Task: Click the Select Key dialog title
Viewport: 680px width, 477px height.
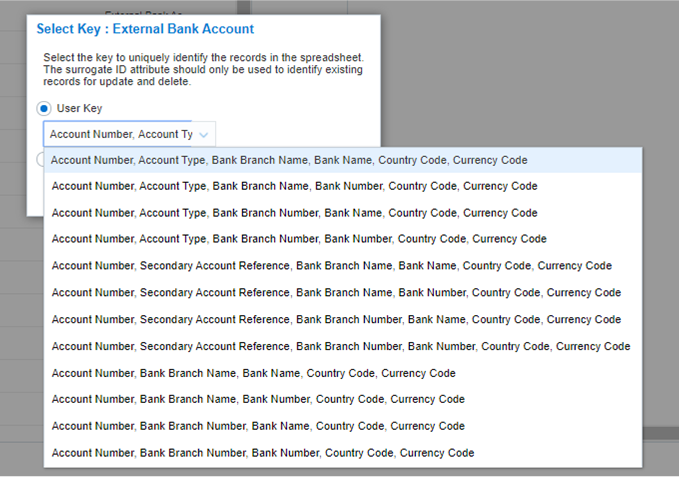Action: point(145,29)
